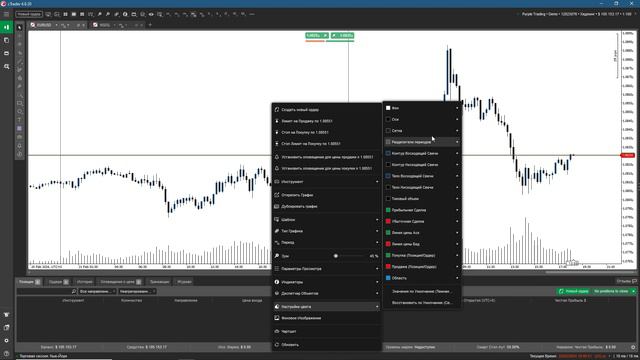Open the help question-mark icon in left sidebar

coord(7,353)
